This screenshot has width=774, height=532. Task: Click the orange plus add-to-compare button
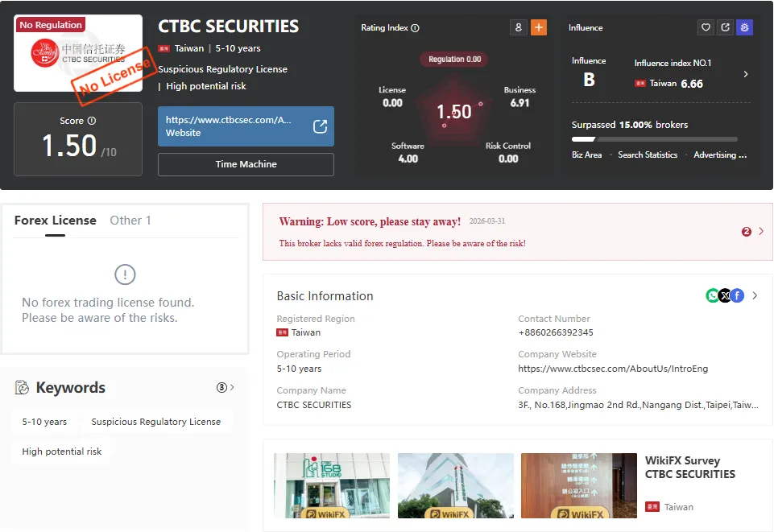pyautogui.click(x=539, y=27)
